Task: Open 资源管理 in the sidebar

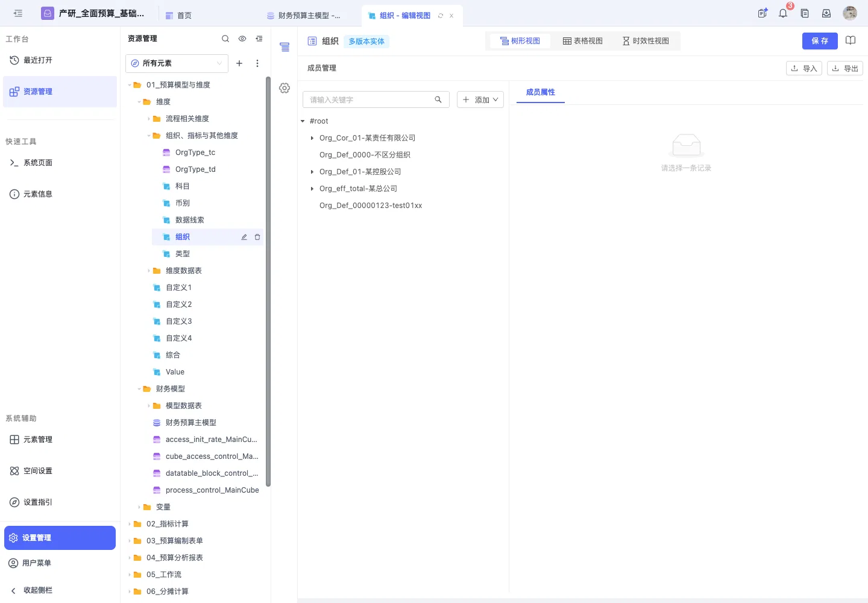Action: point(60,92)
